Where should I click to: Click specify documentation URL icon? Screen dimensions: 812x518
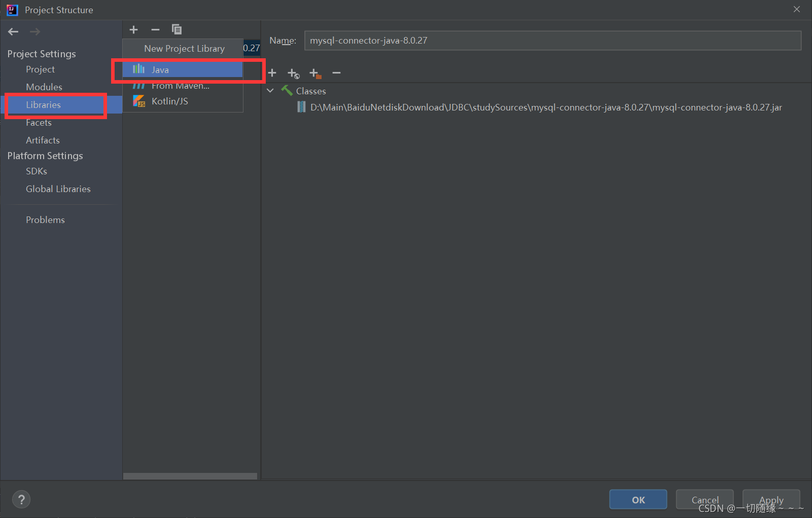(293, 73)
